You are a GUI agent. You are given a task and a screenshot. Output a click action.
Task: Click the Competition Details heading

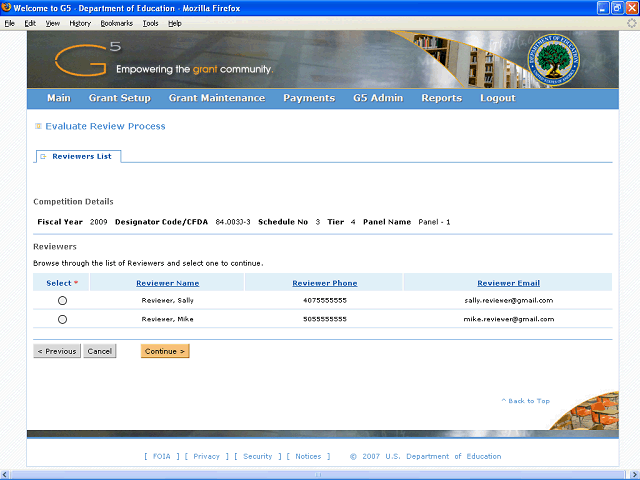(x=73, y=202)
